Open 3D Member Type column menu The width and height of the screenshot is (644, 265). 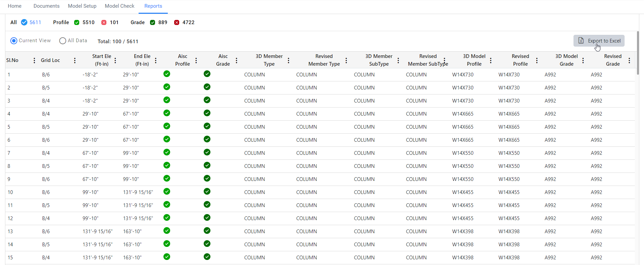289,60
